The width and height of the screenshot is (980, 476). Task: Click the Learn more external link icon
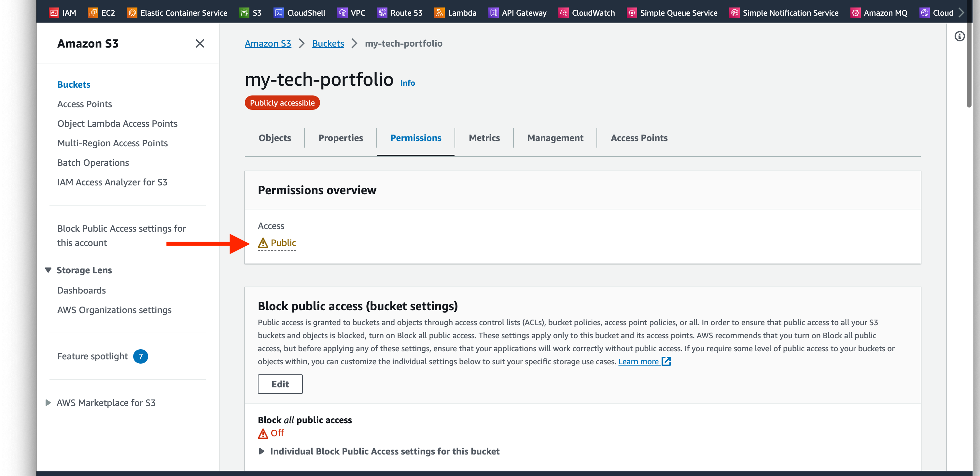[x=666, y=361]
